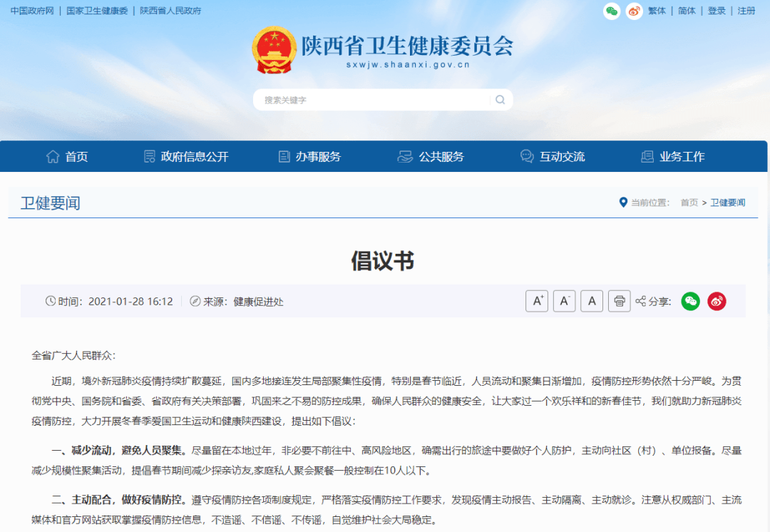770x532 pixels.
Task: Click the A- reduce font icon
Action: (x=564, y=301)
